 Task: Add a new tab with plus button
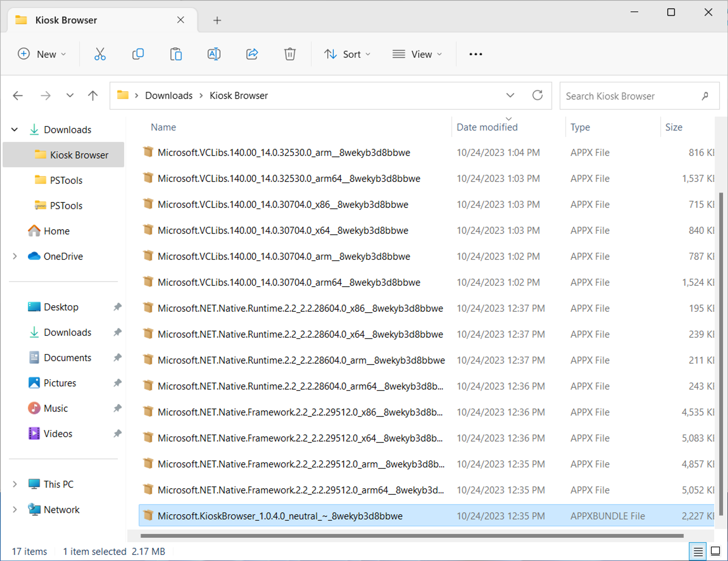(217, 20)
